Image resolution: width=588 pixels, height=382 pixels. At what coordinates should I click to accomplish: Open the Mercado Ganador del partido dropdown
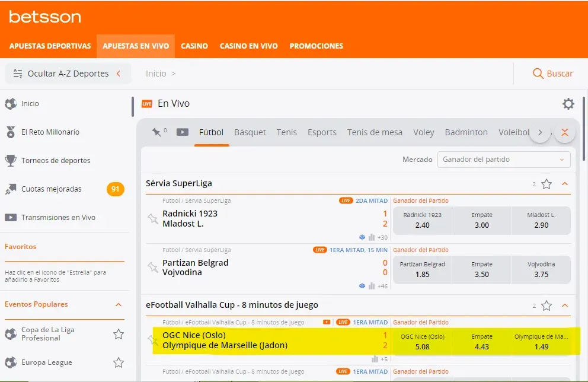504,160
